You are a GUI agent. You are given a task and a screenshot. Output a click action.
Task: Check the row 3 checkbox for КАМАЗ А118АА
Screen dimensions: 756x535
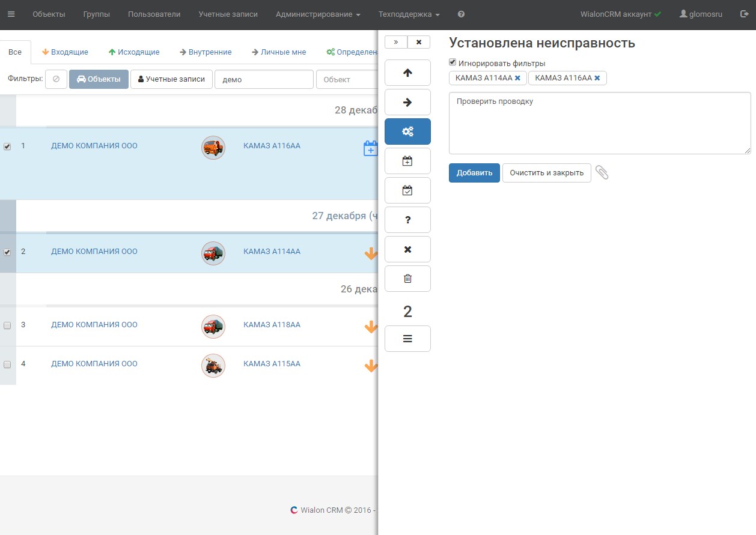click(x=7, y=325)
